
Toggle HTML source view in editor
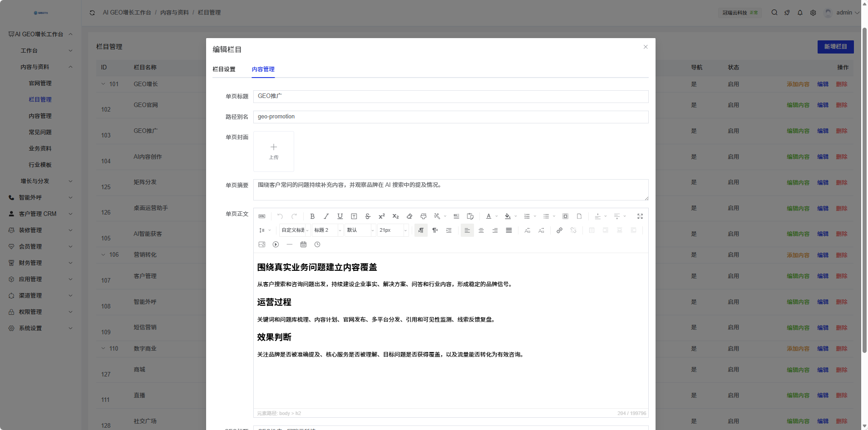coord(262,216)
